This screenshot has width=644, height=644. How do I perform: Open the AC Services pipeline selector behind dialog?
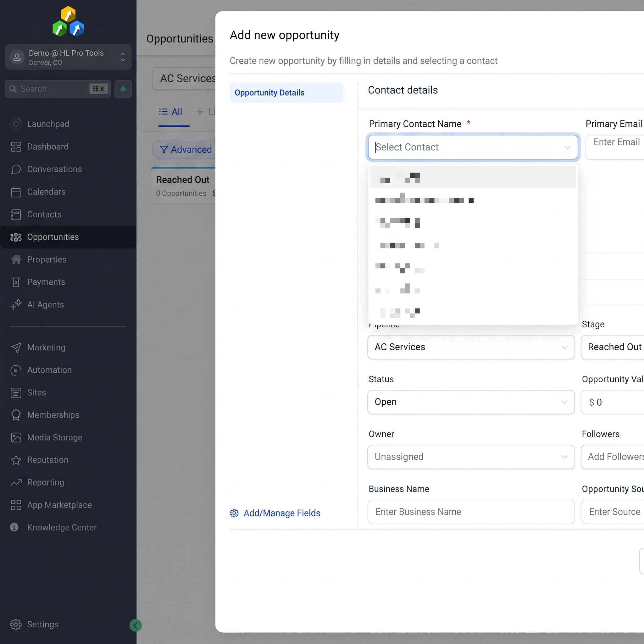tap(184, 78)
